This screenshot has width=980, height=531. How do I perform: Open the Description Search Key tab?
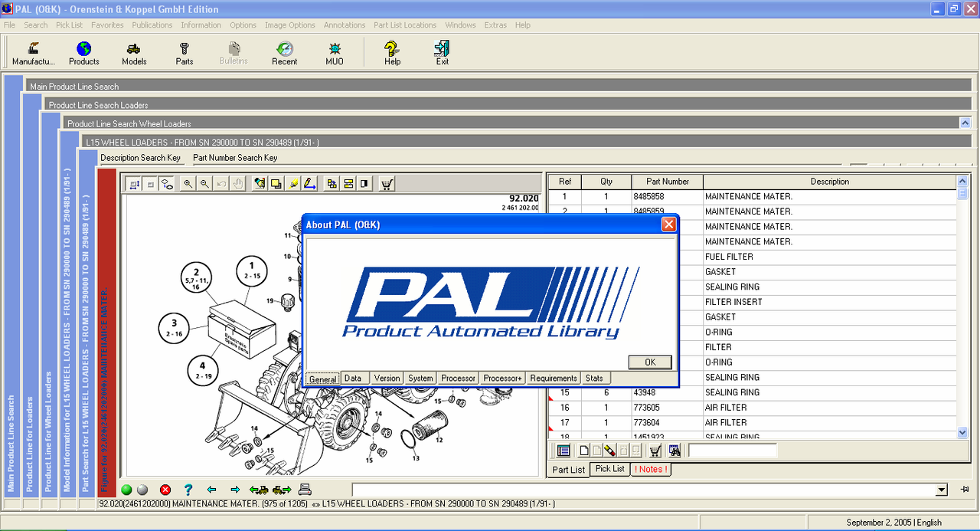tap(141, 158)
